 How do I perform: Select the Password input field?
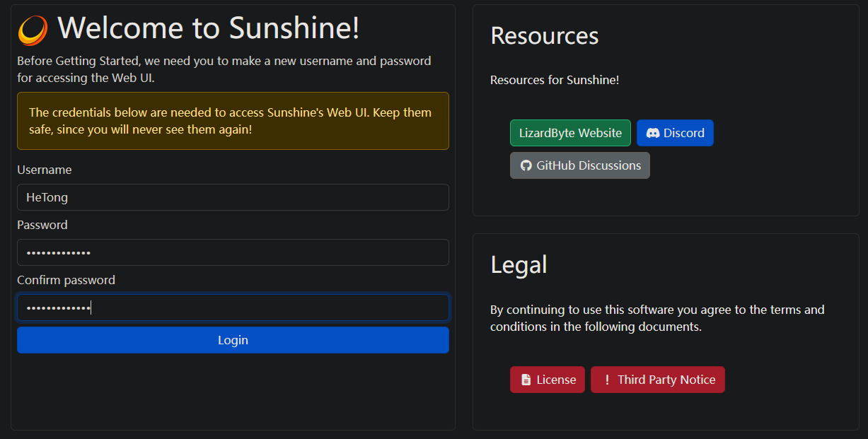click(233, 252)
